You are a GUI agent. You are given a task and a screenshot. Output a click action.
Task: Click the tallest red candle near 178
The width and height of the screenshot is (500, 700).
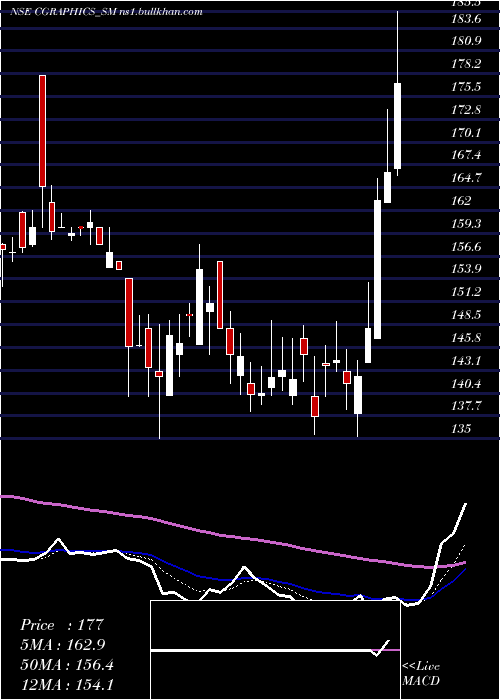tap(42, 131)
